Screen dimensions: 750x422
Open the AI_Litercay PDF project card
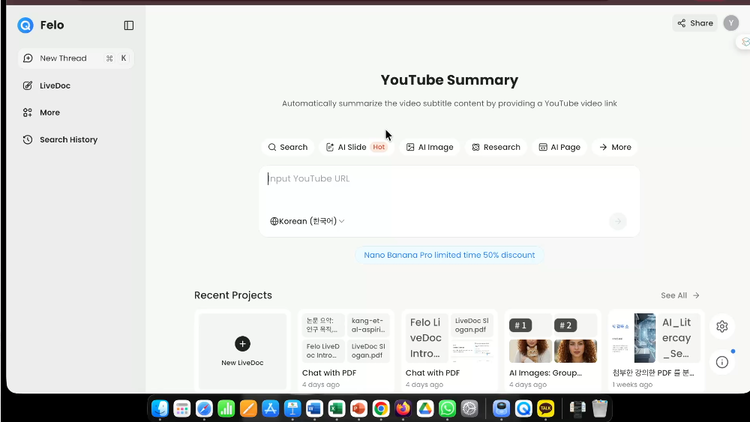[x=656, y=351]
